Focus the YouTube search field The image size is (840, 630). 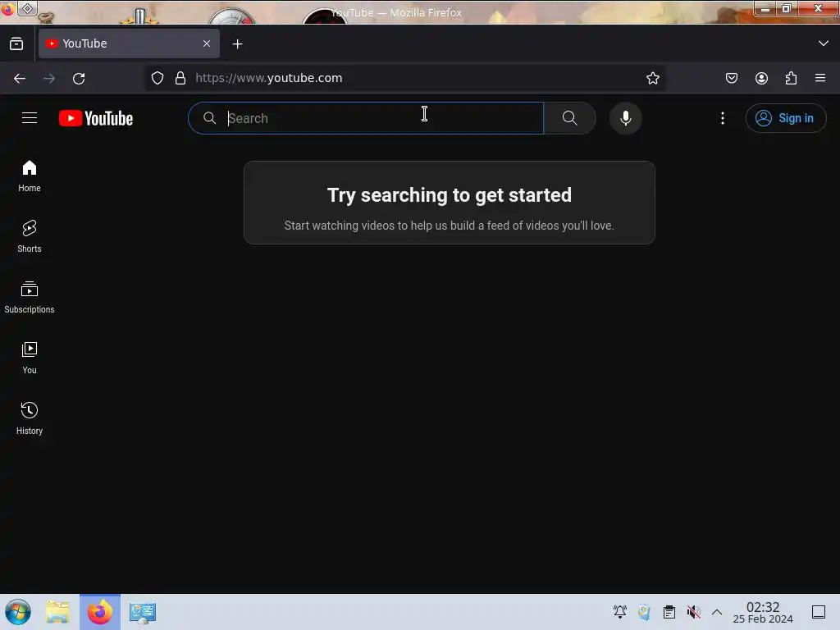coord(366,118)
